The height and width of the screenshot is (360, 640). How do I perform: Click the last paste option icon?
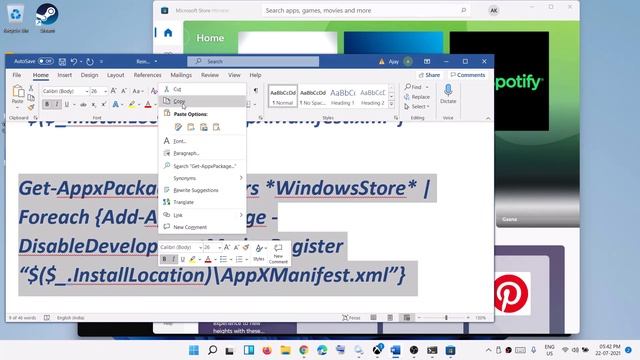[x=216, y=127]
